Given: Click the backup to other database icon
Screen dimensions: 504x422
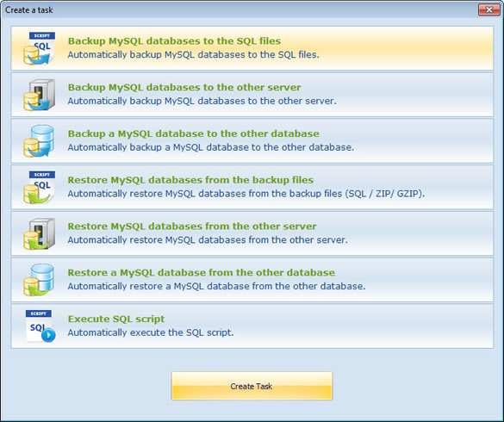Looking at the screenshot, I should 39,141.
